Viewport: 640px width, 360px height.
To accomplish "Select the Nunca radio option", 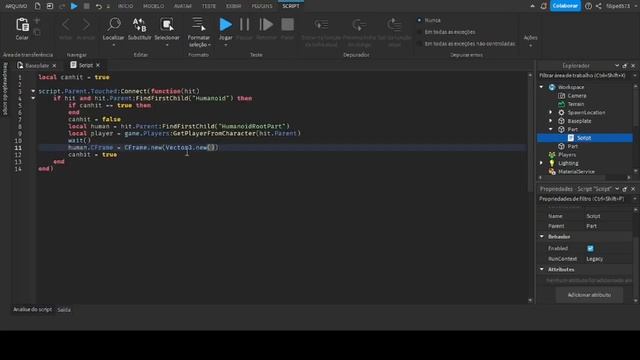I will [x=419, y=20].
